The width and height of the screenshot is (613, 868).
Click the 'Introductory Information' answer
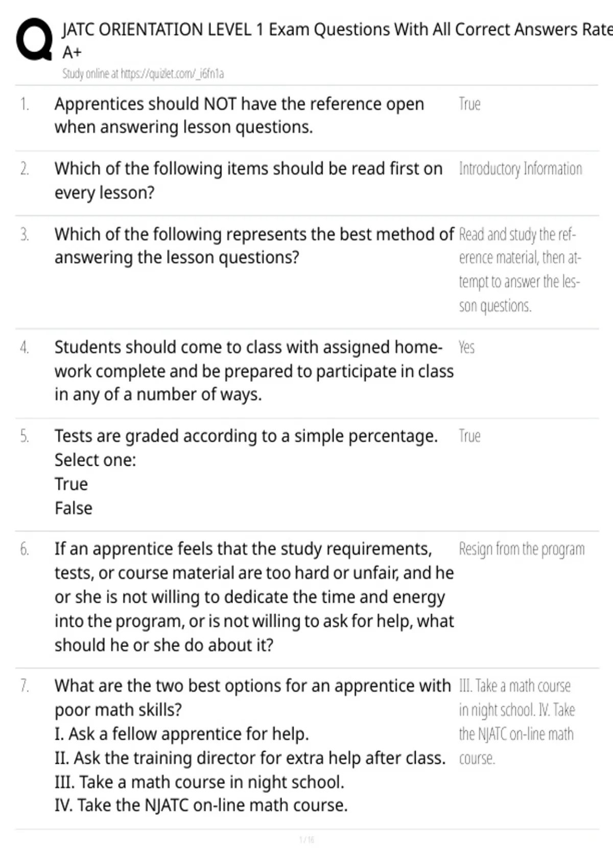[x=520, y=169]
